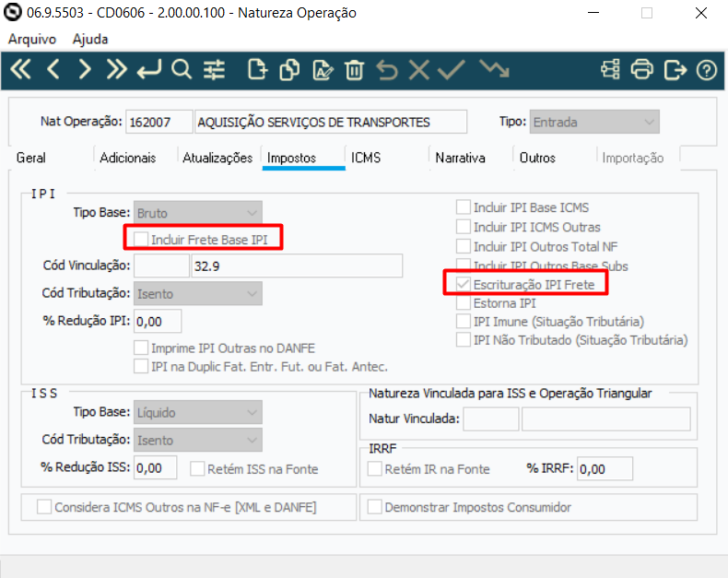The height and width of the screenshot is (578, 728).
Task: Toggle Incluir Frete Base IPI checkbox
Action: [141, 240]
